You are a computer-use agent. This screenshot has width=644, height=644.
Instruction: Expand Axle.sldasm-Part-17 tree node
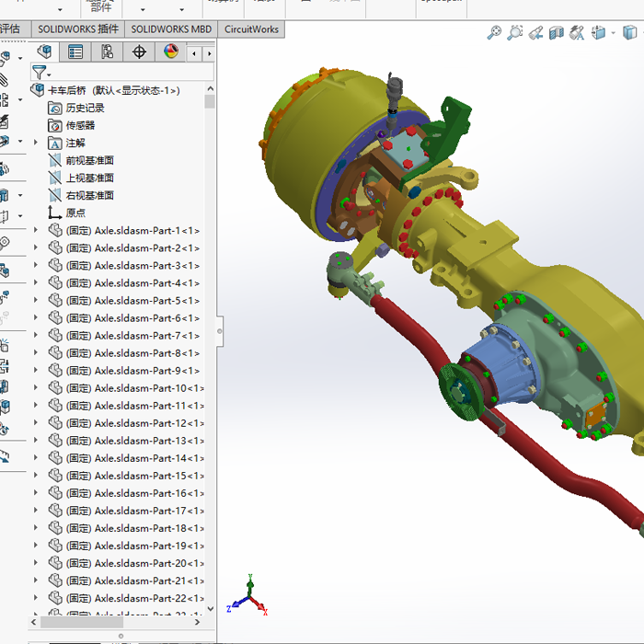pyautogui.click(x=36, y=510)
